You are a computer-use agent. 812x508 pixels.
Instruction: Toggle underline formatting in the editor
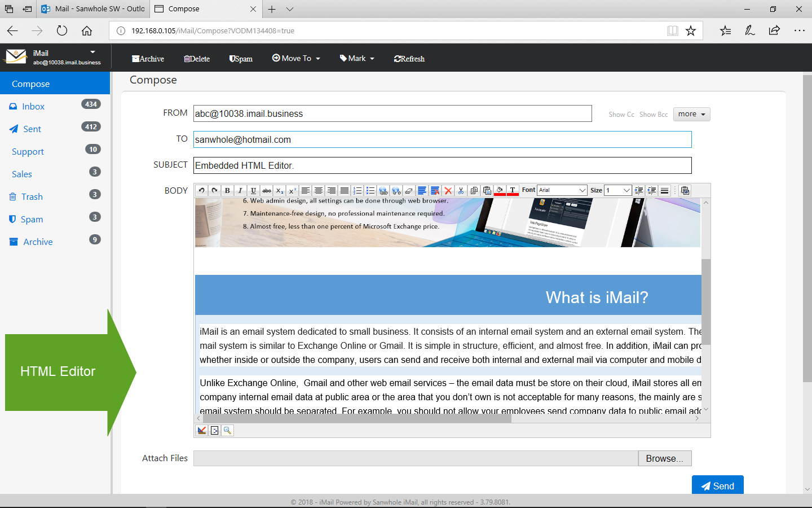(253, 190)
